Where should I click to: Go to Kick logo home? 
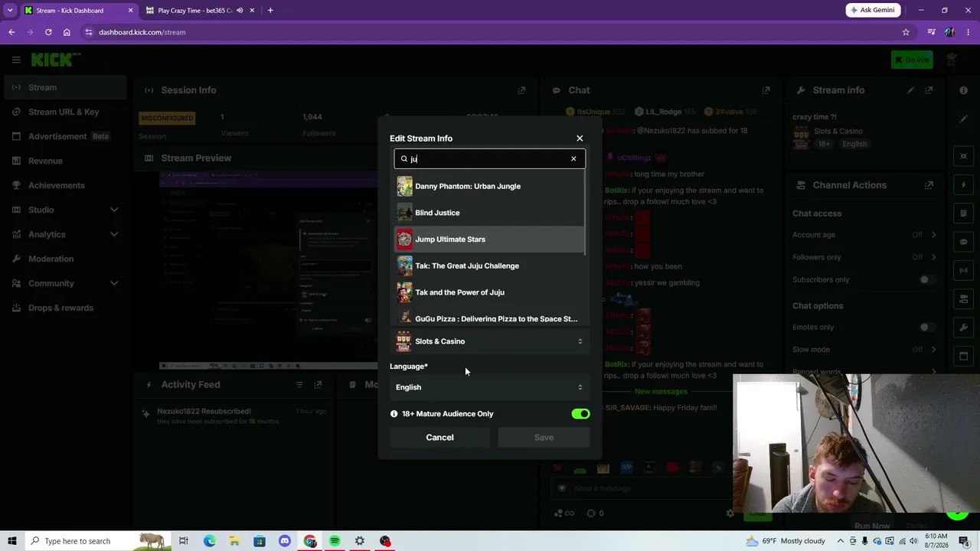pos(55,60)
